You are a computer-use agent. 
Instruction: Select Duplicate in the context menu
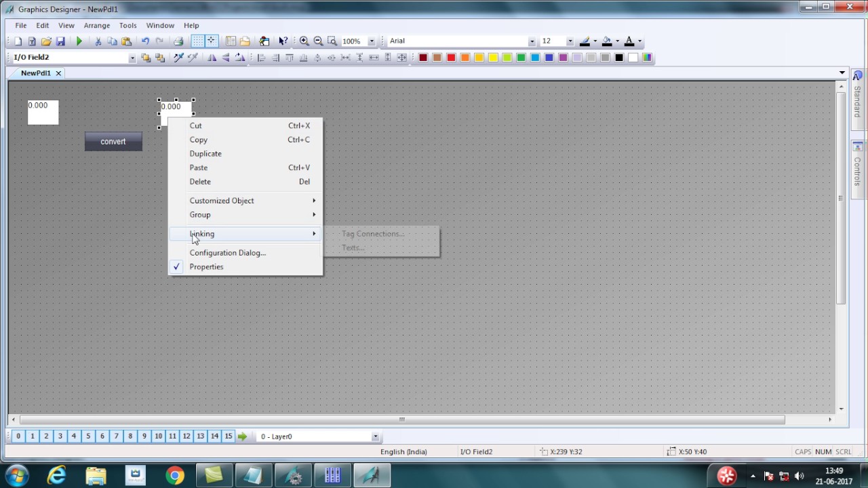[x=245, y=154]
